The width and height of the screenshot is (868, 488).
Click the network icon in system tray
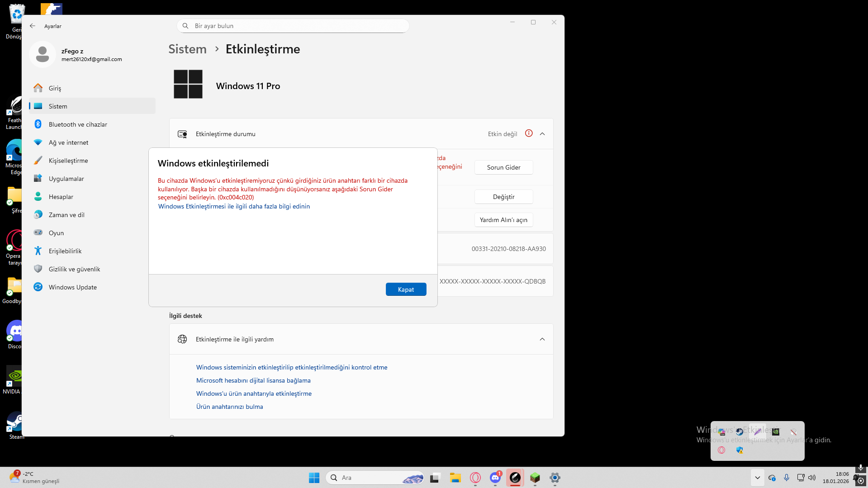click(801, 478)
